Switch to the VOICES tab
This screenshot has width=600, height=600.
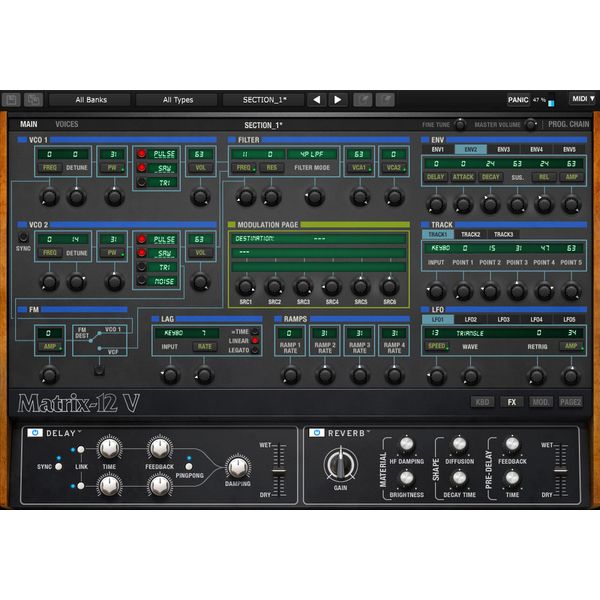pyautogui.click(x=67, y=124)
